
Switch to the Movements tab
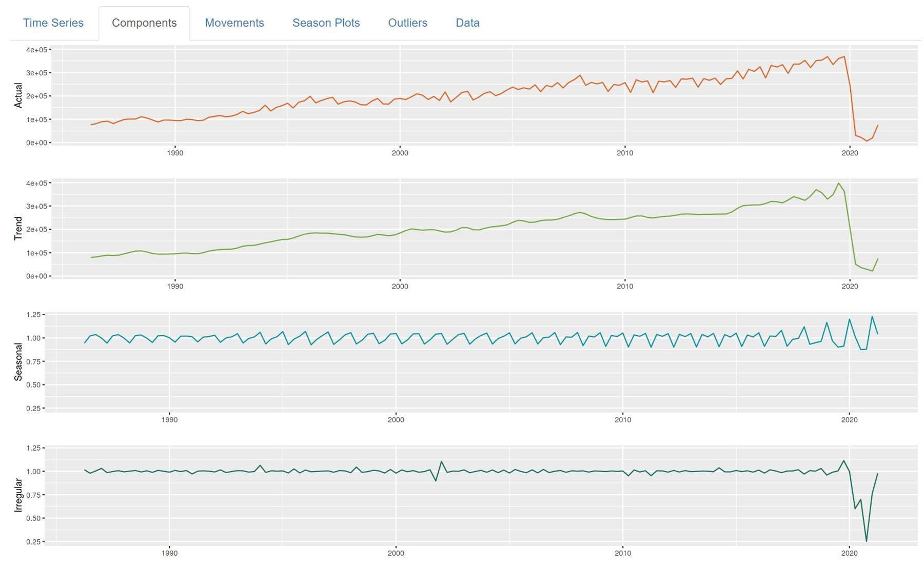coord(234,23)
